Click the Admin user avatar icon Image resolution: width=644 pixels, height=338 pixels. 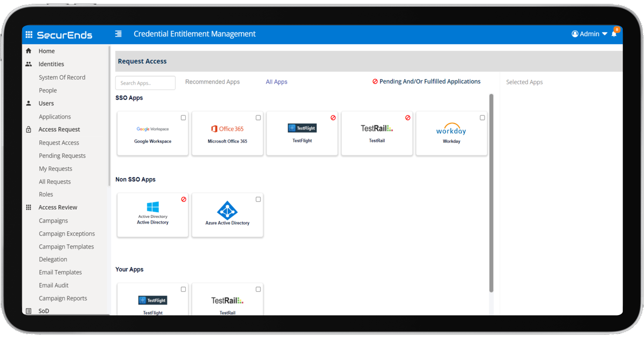tap(575, 34)
